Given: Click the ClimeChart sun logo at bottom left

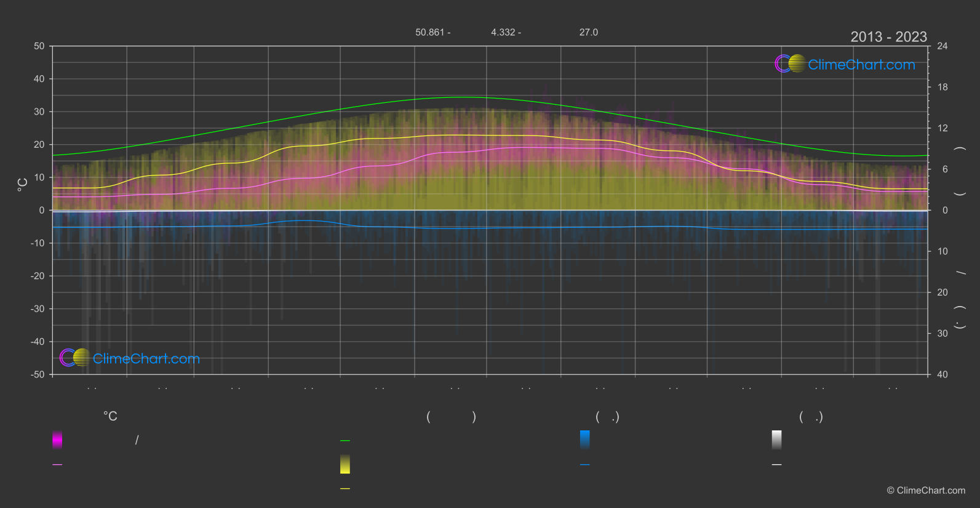Looking at the screenshot, I should click(x=75, y=357).
